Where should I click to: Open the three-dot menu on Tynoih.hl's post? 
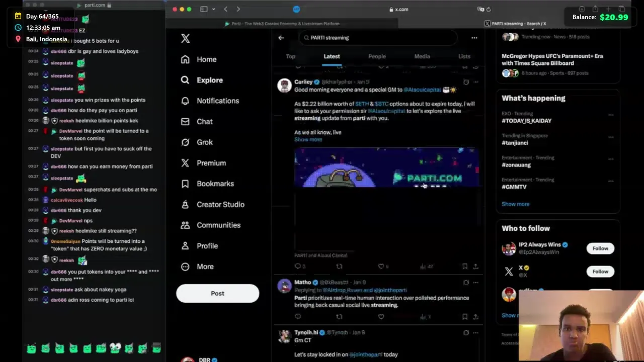pyautogui.click(x=475, y=332)
